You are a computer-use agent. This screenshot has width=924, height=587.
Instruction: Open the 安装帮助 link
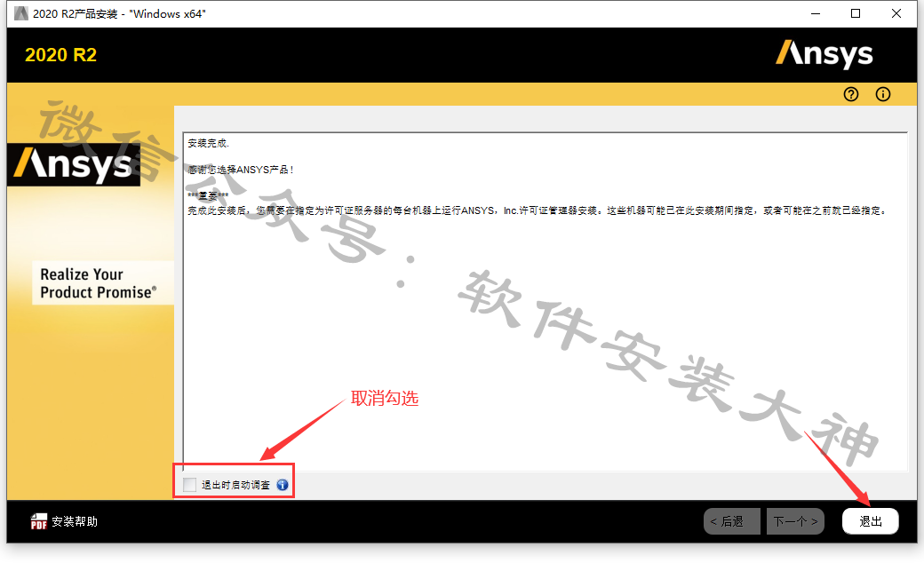tap(75, 521)
